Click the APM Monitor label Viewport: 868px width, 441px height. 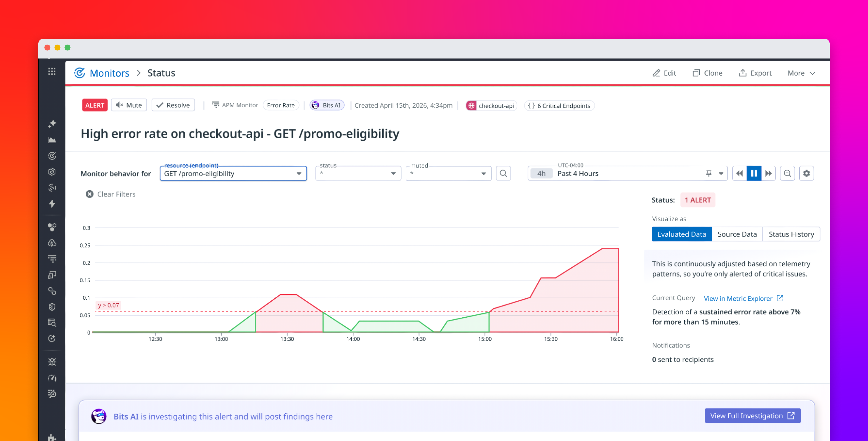click(235, 105)
